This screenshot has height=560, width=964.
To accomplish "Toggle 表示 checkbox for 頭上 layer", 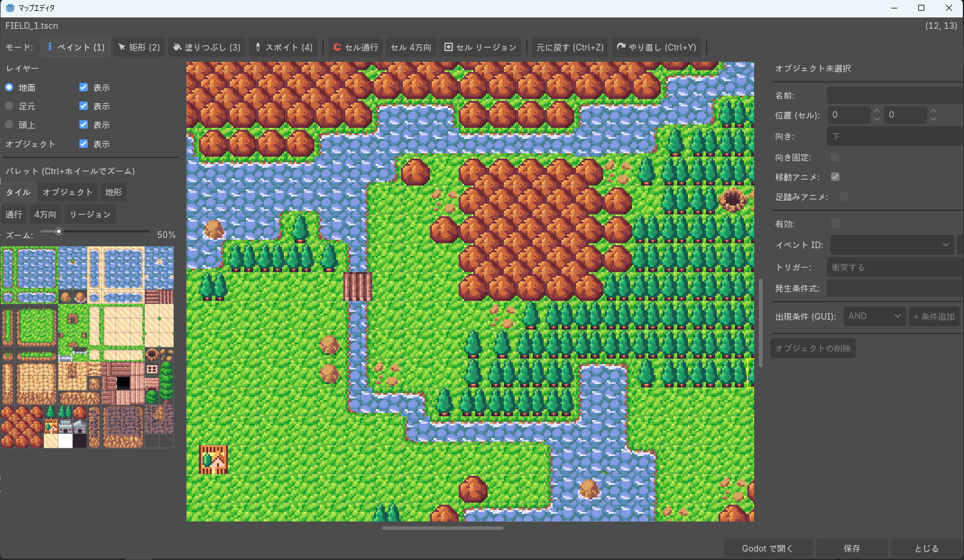I will click(x=84, y=124).
